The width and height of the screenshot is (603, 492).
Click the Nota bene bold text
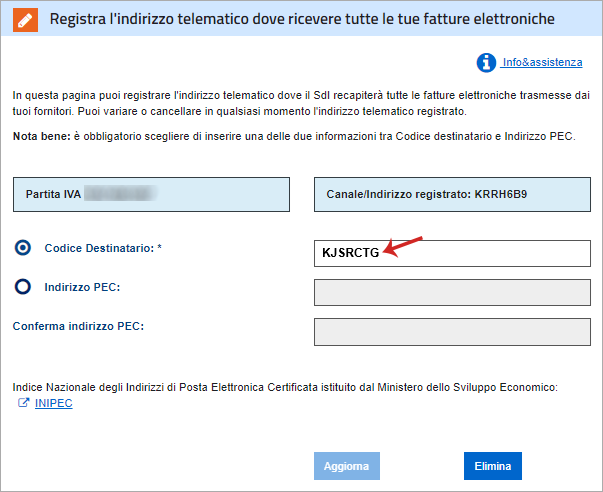42,136
